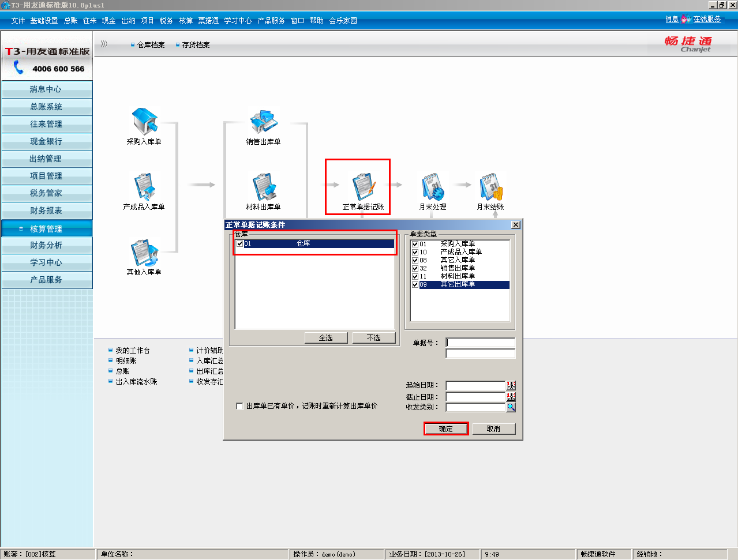Select 项目管理 in sidebar
738x560 pixels.
click(46, 176)
